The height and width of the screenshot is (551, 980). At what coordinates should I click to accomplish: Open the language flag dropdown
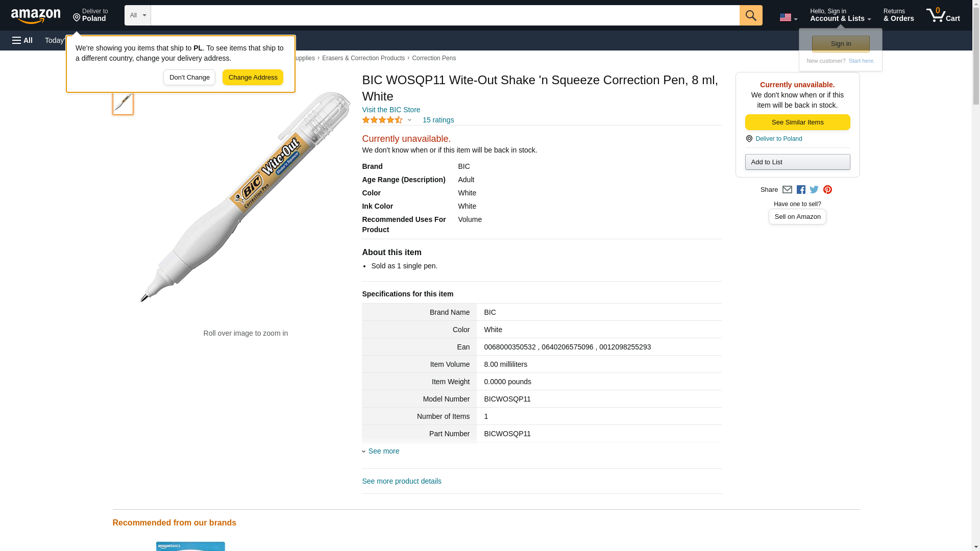coord(788,17)
